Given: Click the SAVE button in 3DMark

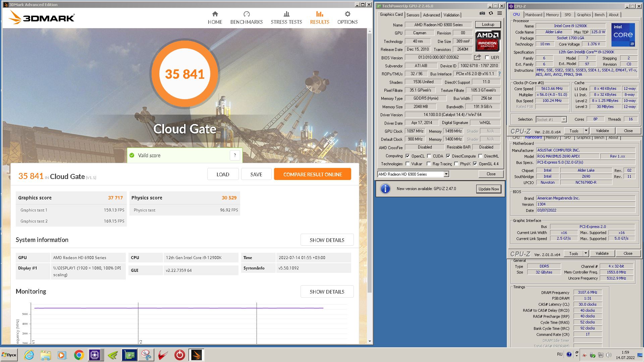Looking at the screenshot, I should (256, 174).
